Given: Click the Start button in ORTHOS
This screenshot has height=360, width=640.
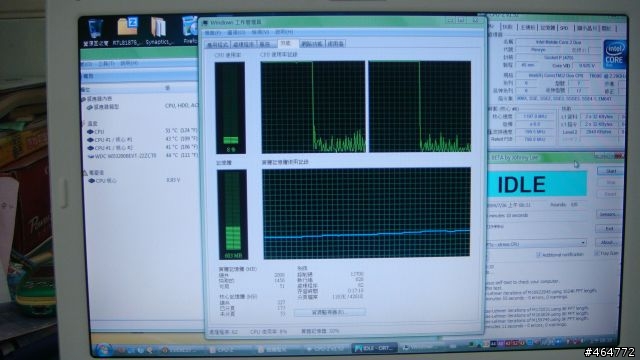Looking at the screenshot, I should click(x=610, y=171).
